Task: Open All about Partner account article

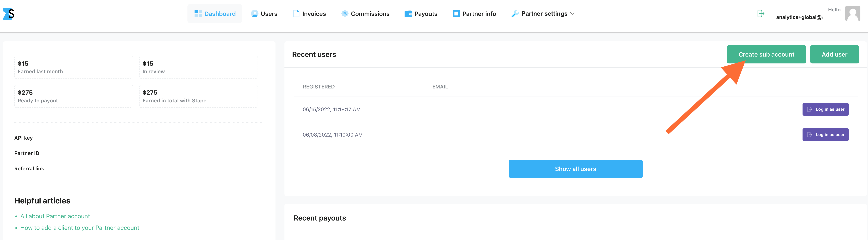Action: tap(55, 216)
